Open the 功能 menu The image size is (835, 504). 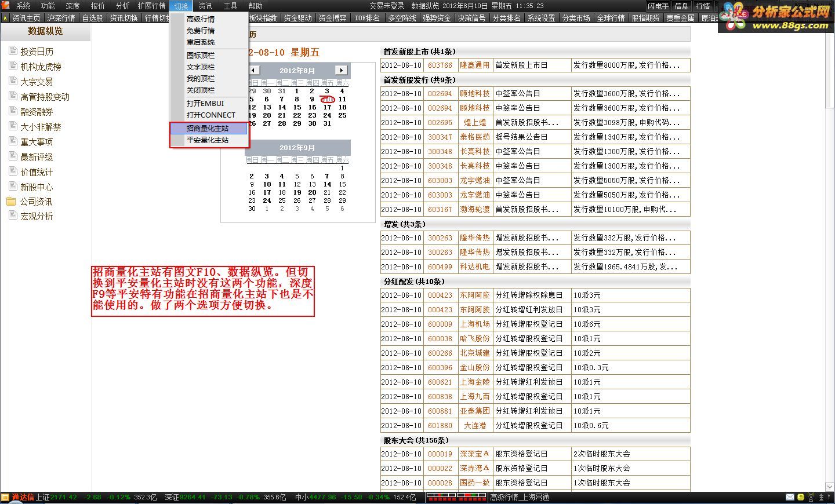pyautogui.click(x=48, y=6)
